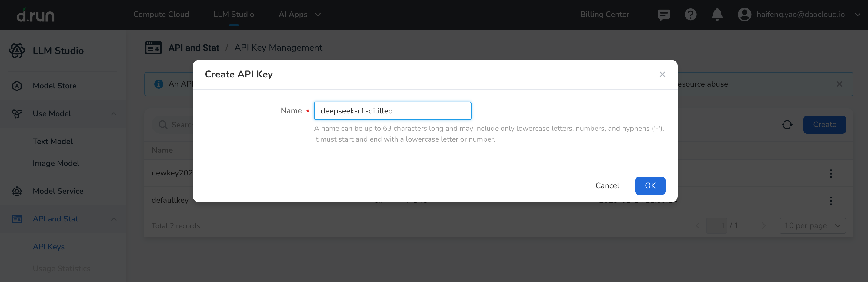Click the refresh list icon
The width and height of the screenshot is (868, 282).
click(x=787, y=125)
